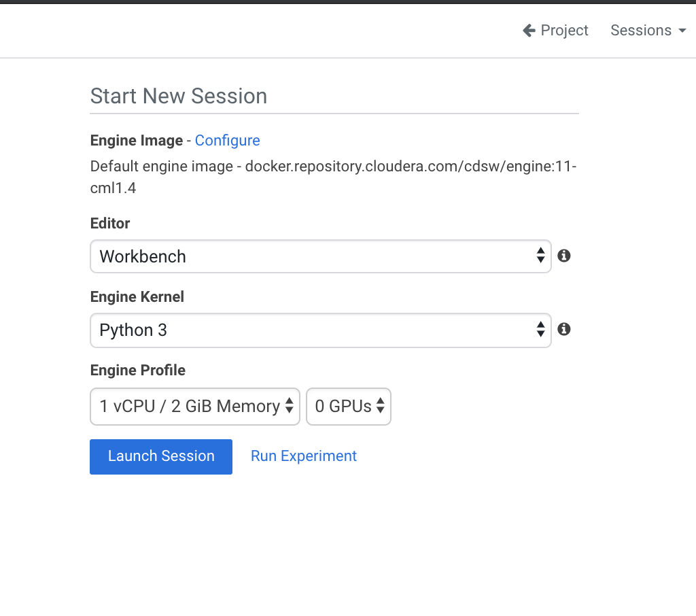Click the Run Experiment link

point(303,456)
